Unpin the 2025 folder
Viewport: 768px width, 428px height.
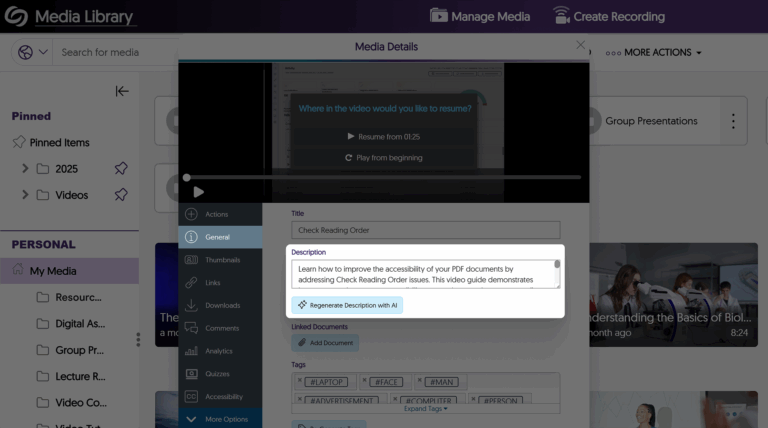(x=121, y=168)
